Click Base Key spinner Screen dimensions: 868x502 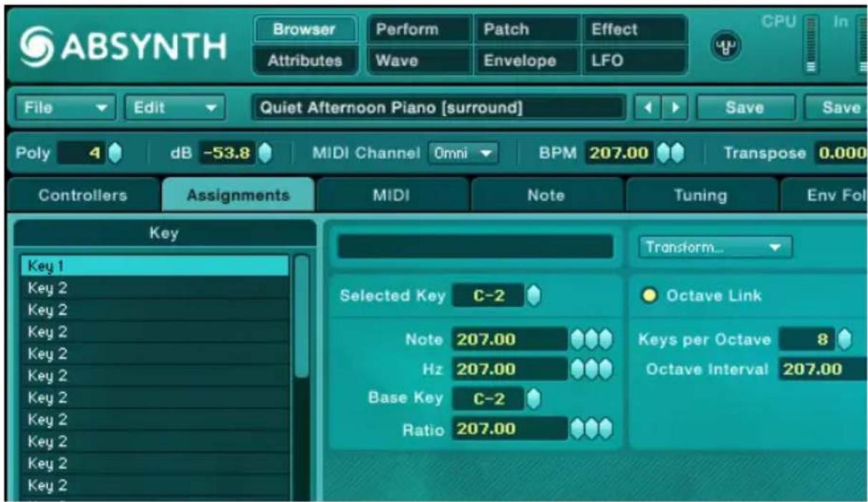533,399
